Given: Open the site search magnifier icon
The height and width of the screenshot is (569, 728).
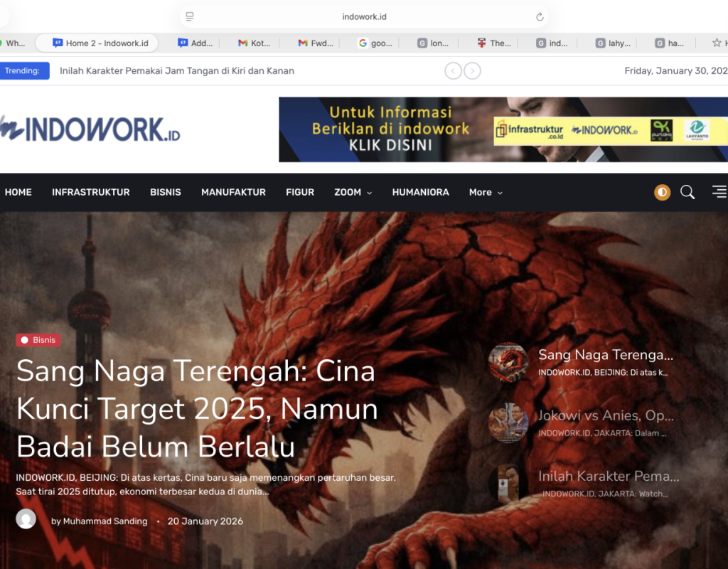Looking at the screenshot, I should [x=687, y=192].
